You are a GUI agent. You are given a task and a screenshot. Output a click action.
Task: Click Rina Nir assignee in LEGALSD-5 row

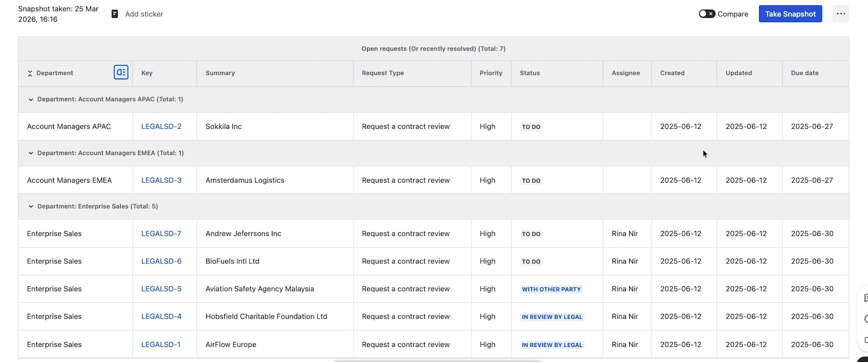pos(625,289)
